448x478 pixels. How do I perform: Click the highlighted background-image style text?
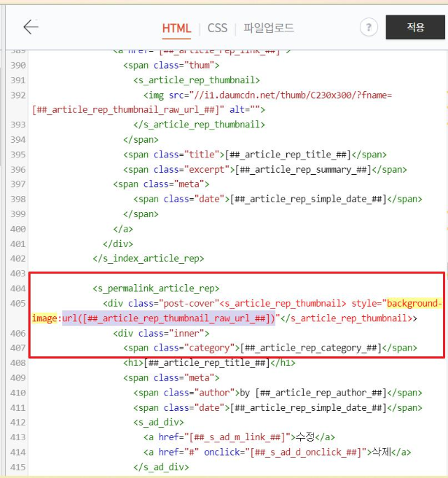coord(414,303)
